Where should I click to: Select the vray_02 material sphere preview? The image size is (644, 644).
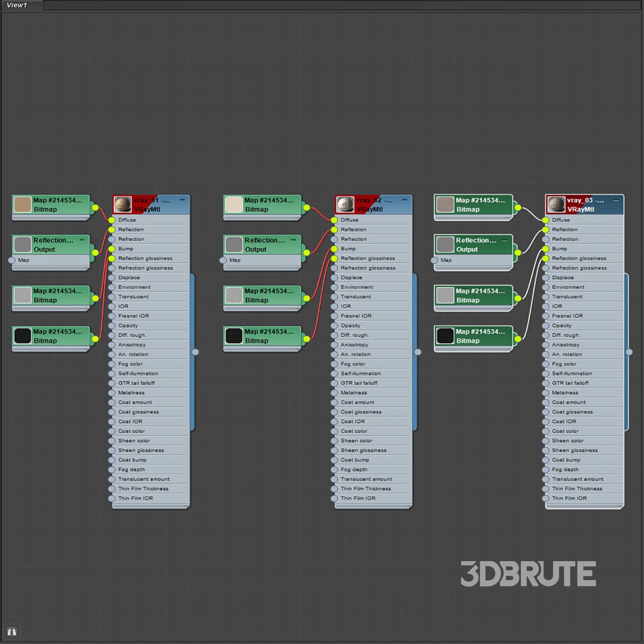coord(345,205)
